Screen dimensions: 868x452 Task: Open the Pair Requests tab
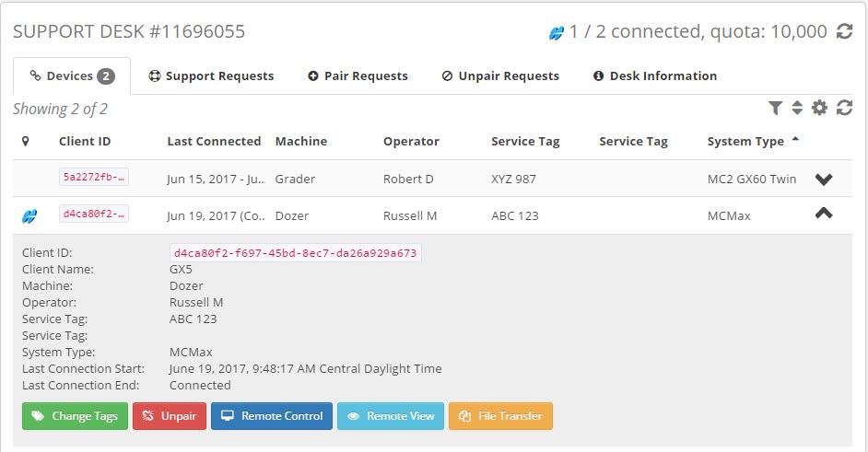tap(358, 76)
